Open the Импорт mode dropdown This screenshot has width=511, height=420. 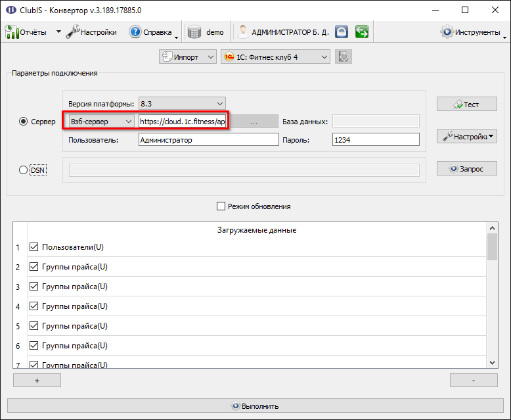[188, 57]
